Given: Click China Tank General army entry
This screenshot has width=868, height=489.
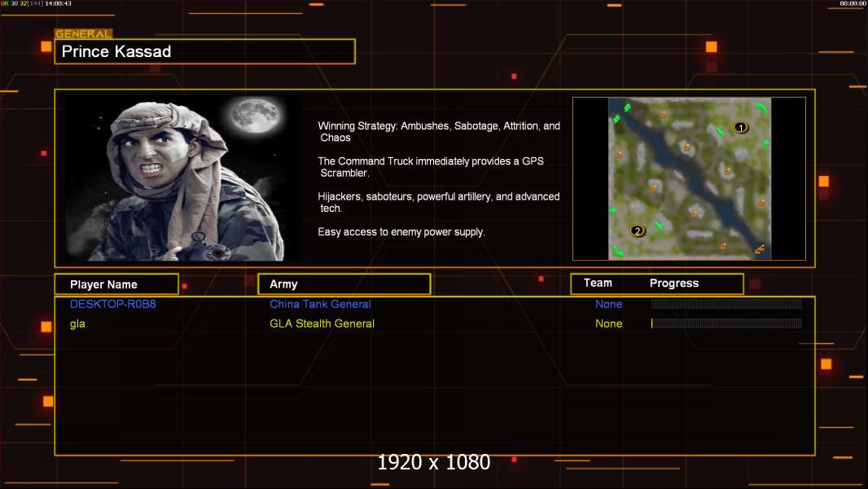Looking at the screenshot, I should pos(320,304).
